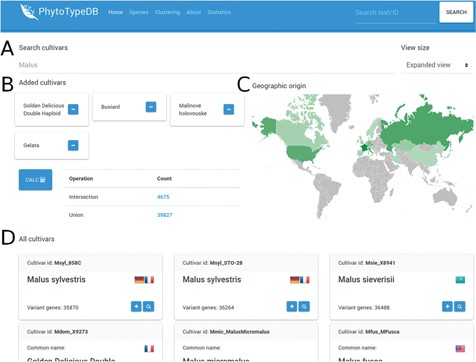Inspect cultivar Msyl_858C with magnifier icon
The image size is (476, 362).
(x=149, y=306)
